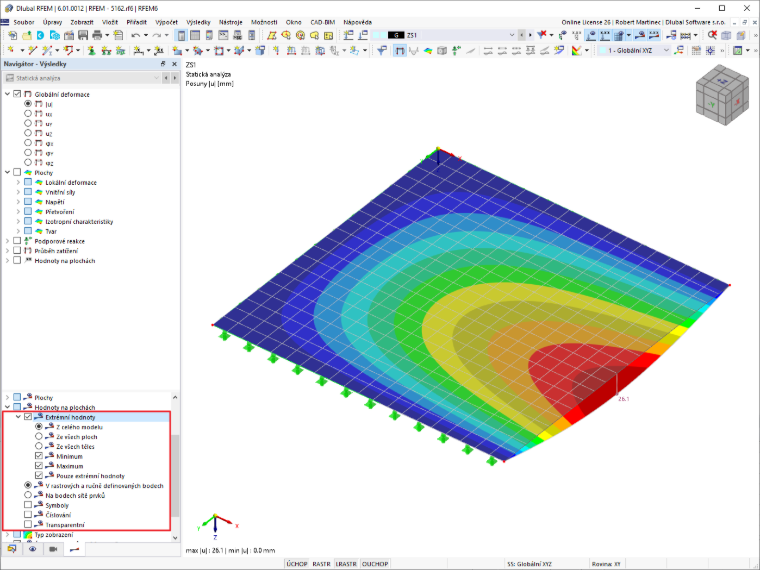Open the Výsledky menu

(198, 22)
